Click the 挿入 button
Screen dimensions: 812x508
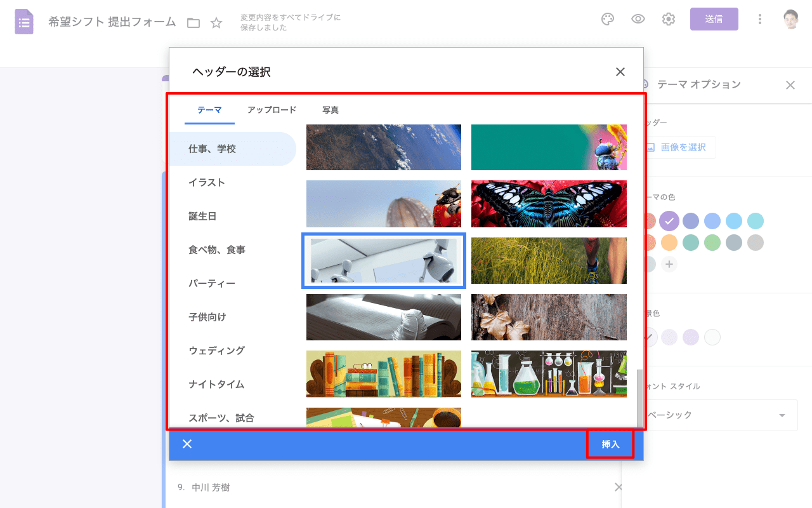(610, 444)
